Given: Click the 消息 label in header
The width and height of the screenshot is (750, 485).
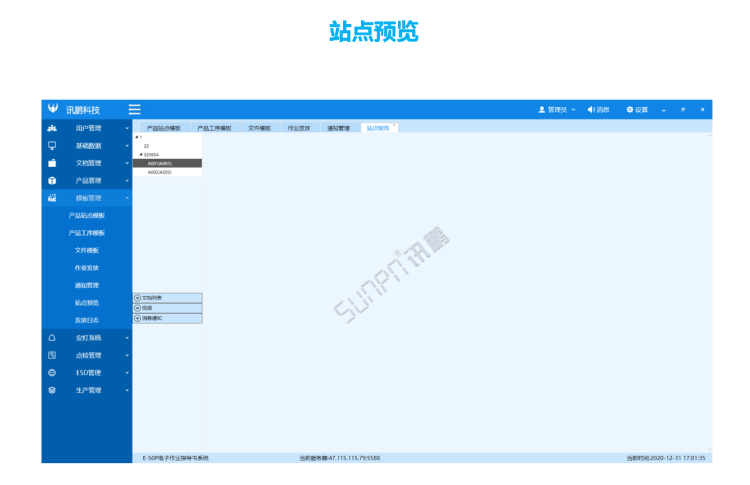Looking at the screenshot, I should (x=603, y=110).
